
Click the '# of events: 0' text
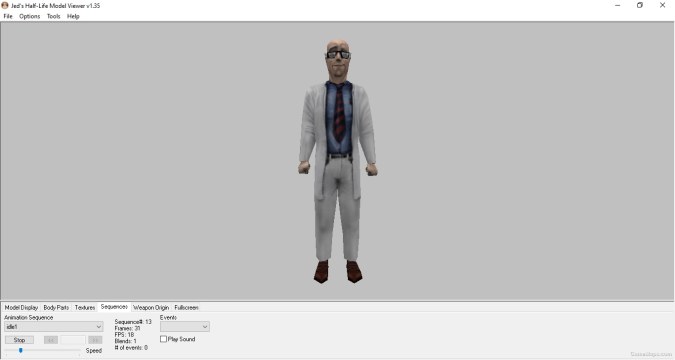pos(131,348)
